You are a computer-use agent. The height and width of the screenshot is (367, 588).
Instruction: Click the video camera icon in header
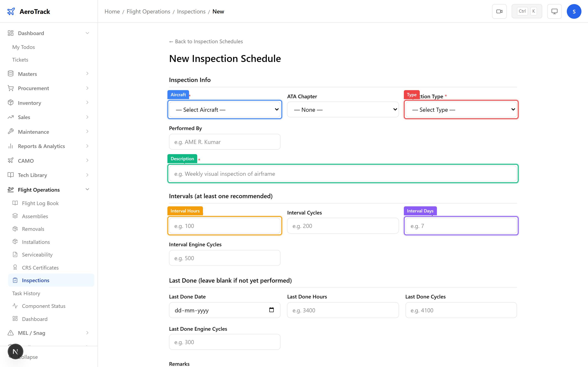499,11
